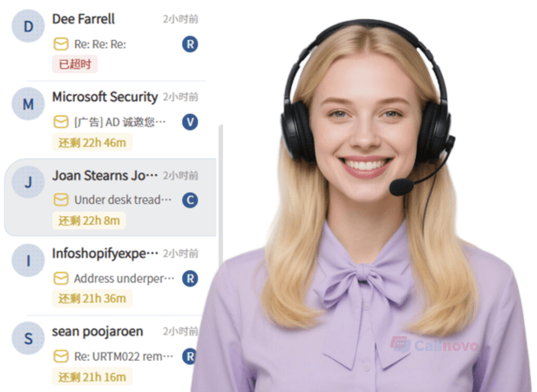Image resolution: width=537 pixels, height=392 pixels.
Task: Click Dee Farrell's avatar circle D
Action: pos(28,26)
